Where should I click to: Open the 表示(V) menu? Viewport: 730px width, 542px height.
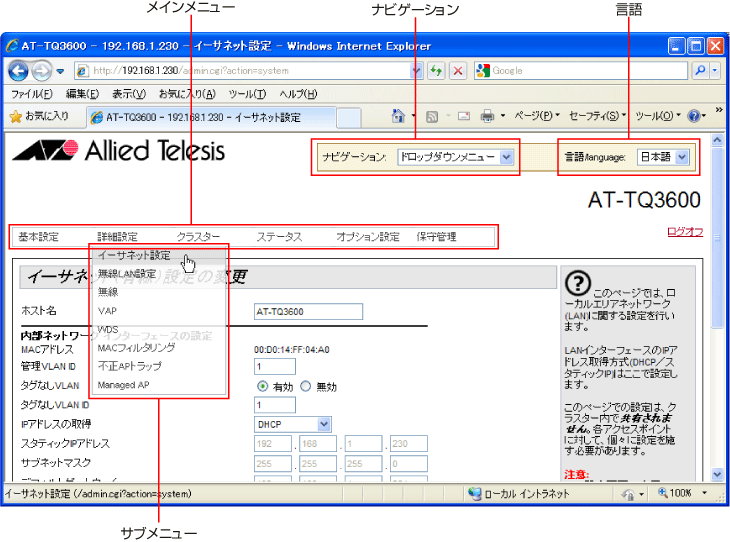coord(128,94)
